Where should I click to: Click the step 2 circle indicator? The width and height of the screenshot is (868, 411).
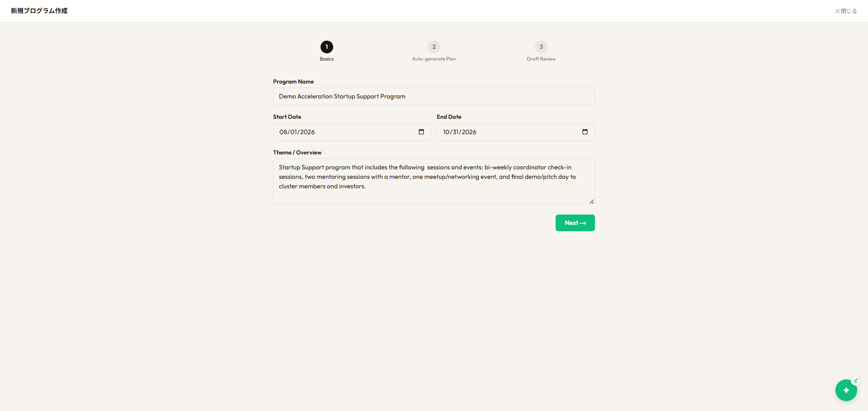pos(434,47)
